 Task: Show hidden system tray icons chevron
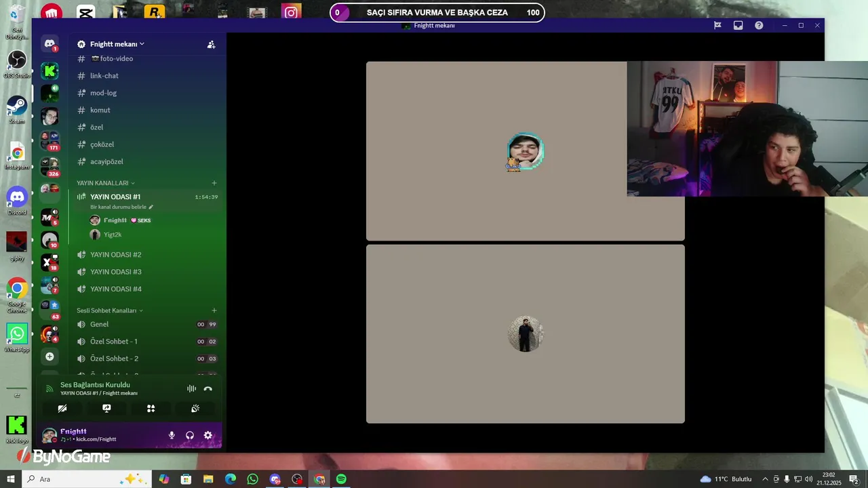765,479
